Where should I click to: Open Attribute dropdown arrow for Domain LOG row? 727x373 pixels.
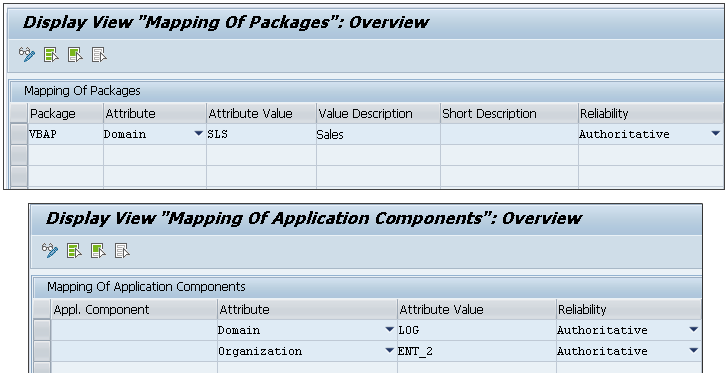click(390, 329)
